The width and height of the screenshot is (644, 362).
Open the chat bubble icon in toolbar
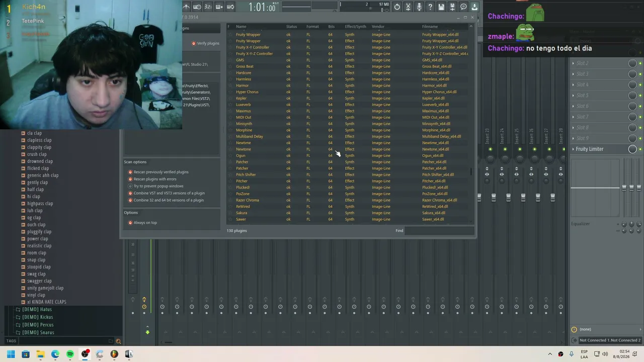point(463,7)
